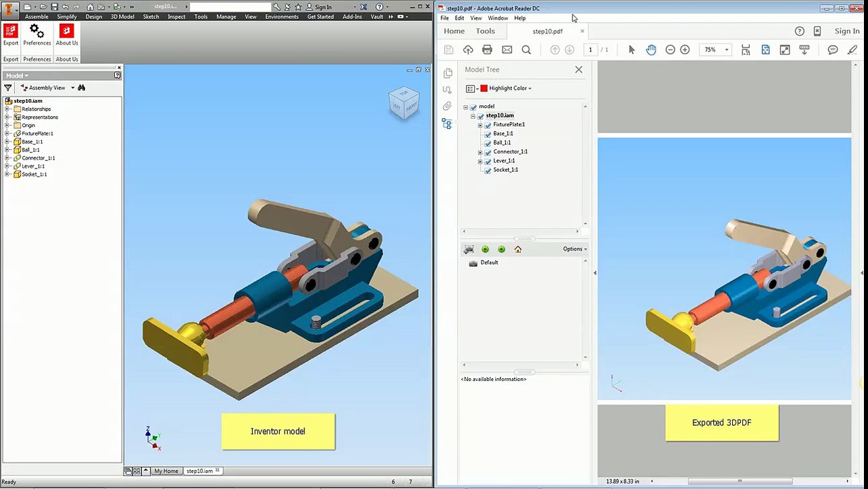Click zoom in plus icon in Acrobat
The width and height of the screenshot is (868, 489).
pyautogui.click(x=685, y=50)
